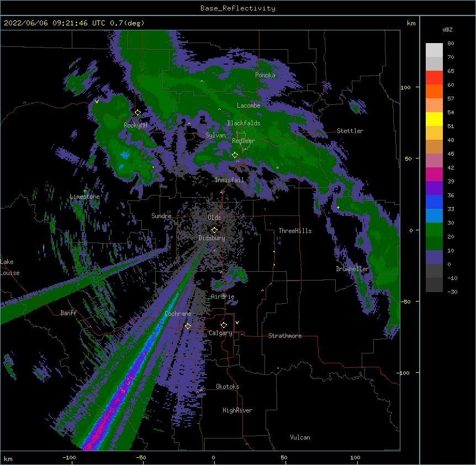Click the yellow marker near Rocky MH
This screenshot has width=476, height=465.
[x=138, y=113]
